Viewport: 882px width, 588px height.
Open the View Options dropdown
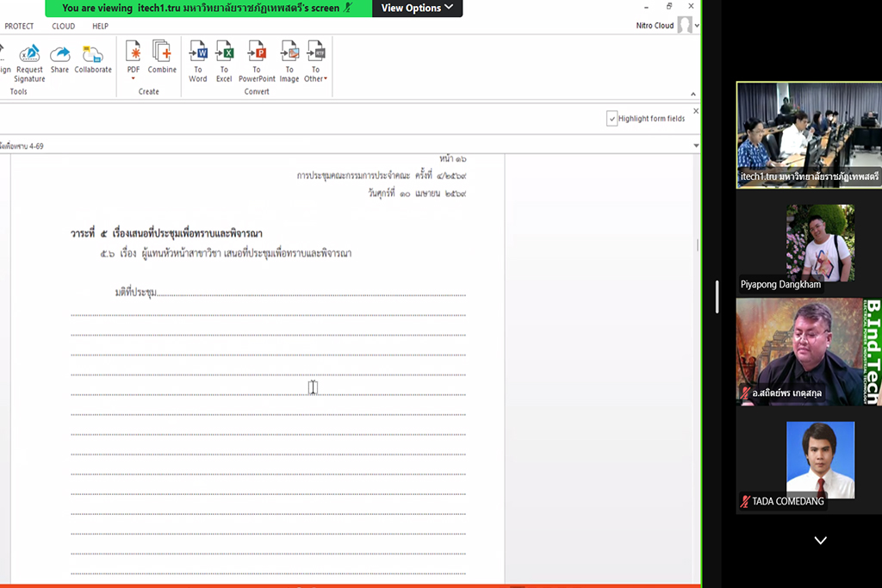click(x=417, y=9)
